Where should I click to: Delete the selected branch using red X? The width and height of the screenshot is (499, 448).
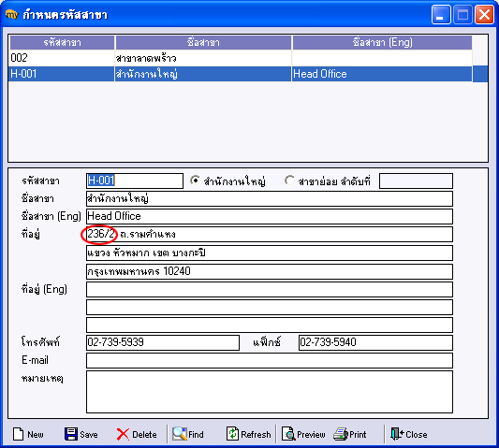136,434
